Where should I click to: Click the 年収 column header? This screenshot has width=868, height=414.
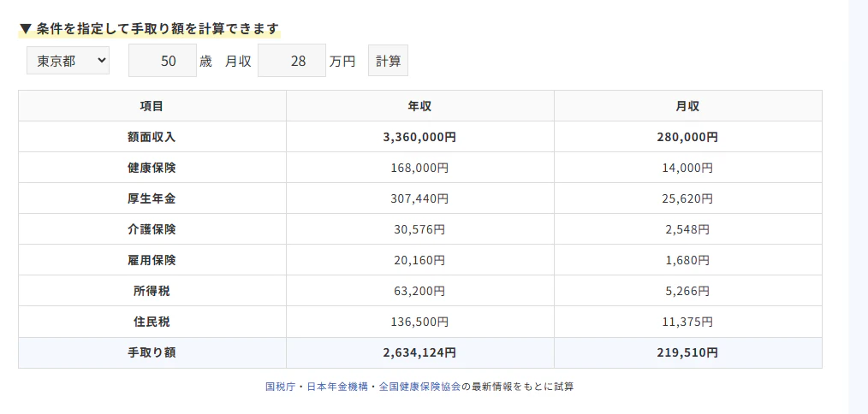(419, 106)
